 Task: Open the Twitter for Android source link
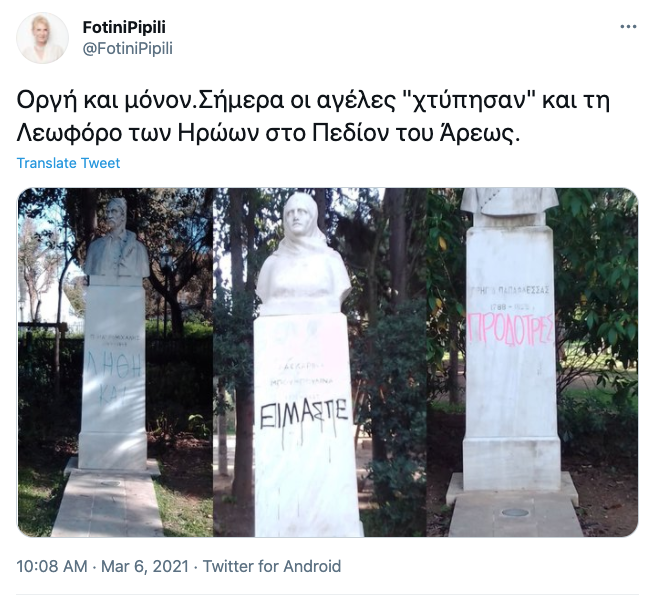point(272,567)
